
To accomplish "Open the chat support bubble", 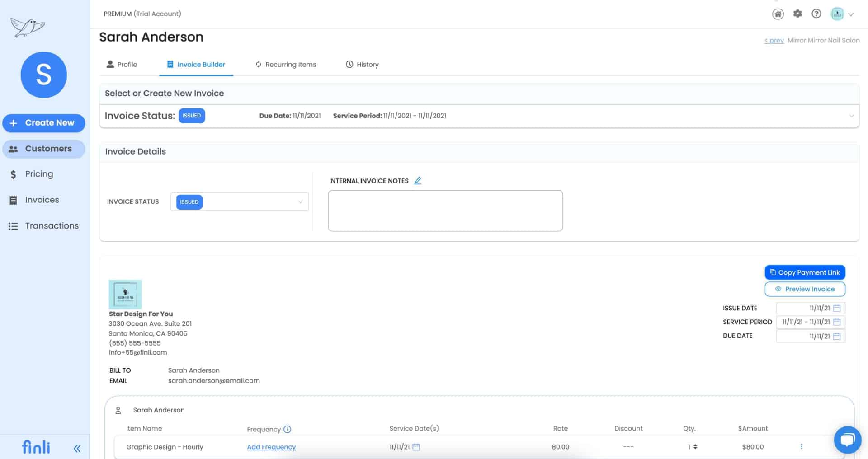I will pos(848,440).
